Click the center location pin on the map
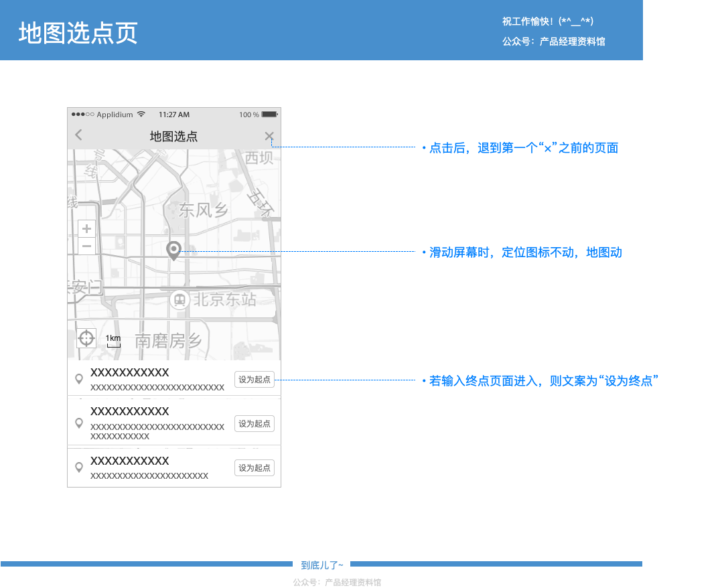720x588 pixels. [173, 250]
